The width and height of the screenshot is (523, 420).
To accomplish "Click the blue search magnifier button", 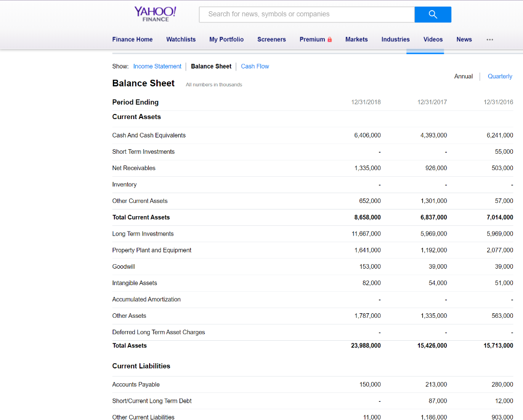I will point(433,14).
